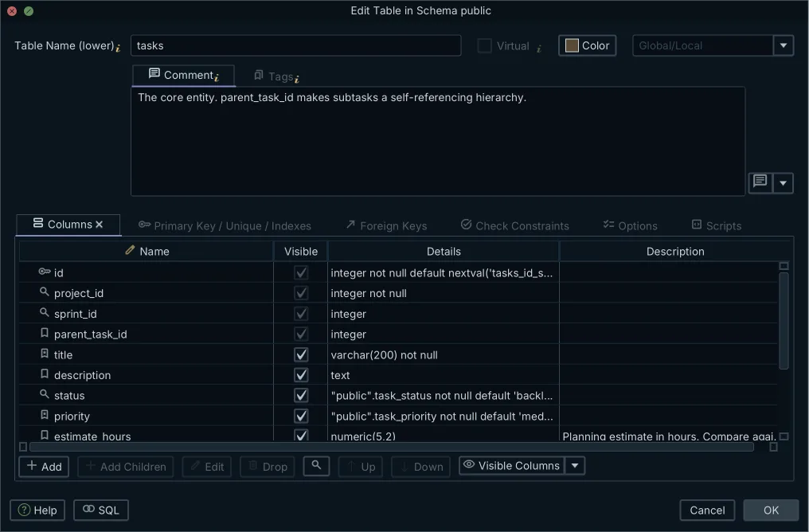
Task: Click the primary key icon beside id
Action: click(x=45, y=272)
